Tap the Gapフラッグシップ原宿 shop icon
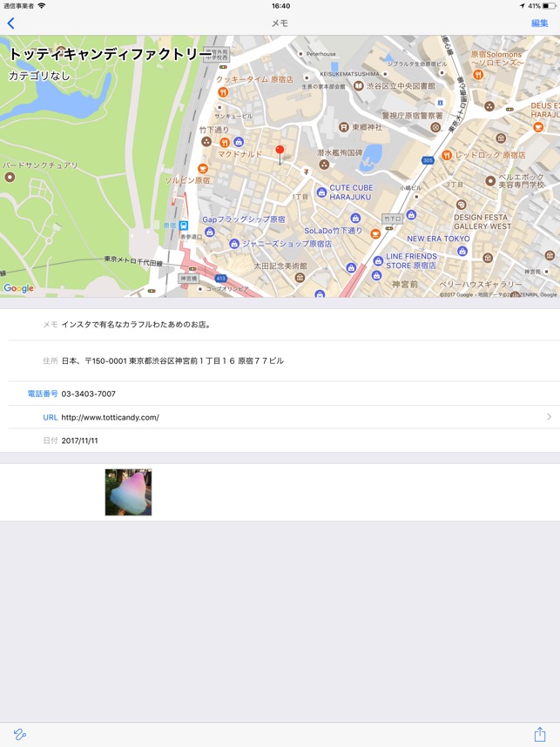Image resolution: width=560 pixels, height=747 pixels. [210, 232]
